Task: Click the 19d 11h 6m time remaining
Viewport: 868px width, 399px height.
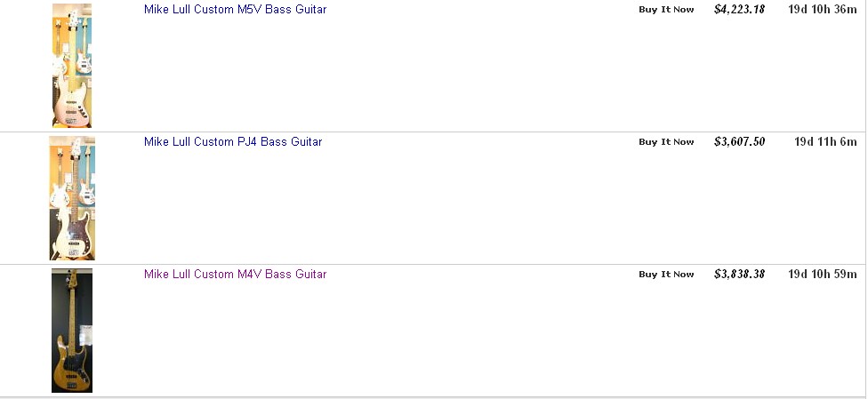Action: coord(825,141)
